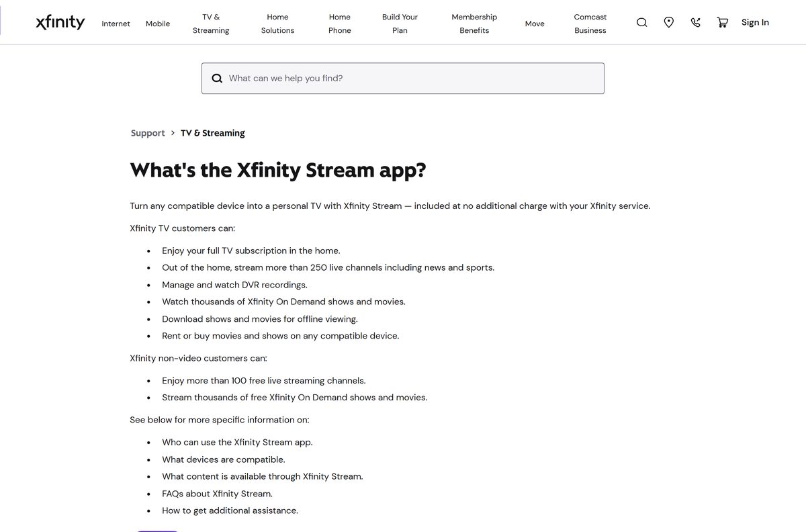
Task: Click 'What content is available through Xfinity Stream.'
Action: tap(263, 476)
